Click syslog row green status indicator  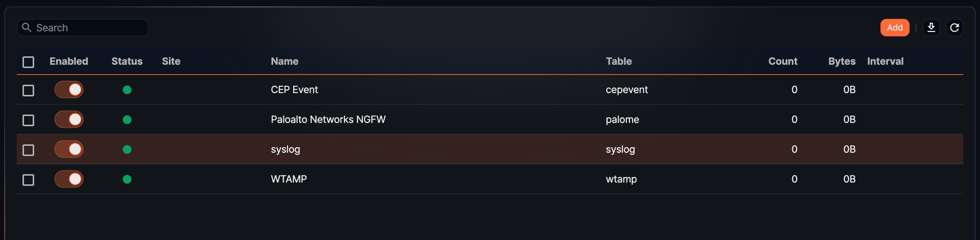127,149
